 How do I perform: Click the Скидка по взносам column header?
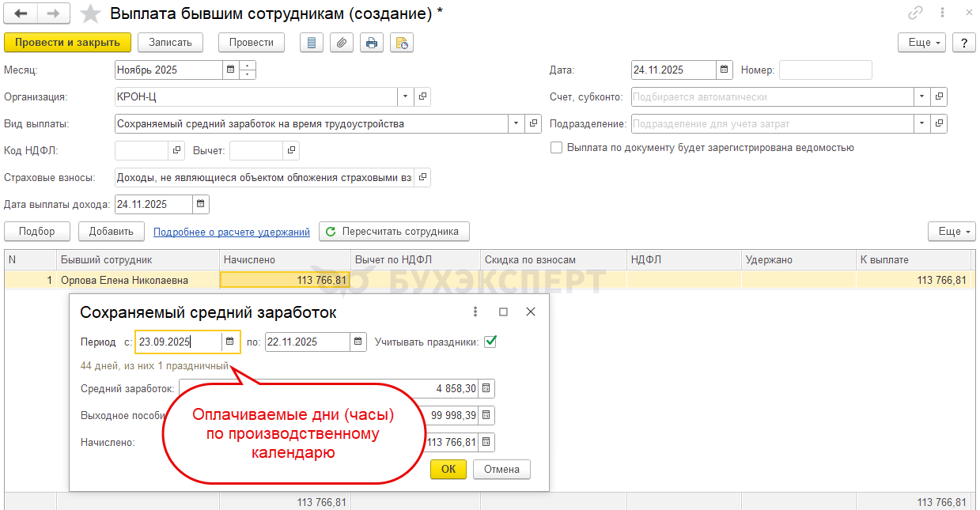tap(554, 259)
